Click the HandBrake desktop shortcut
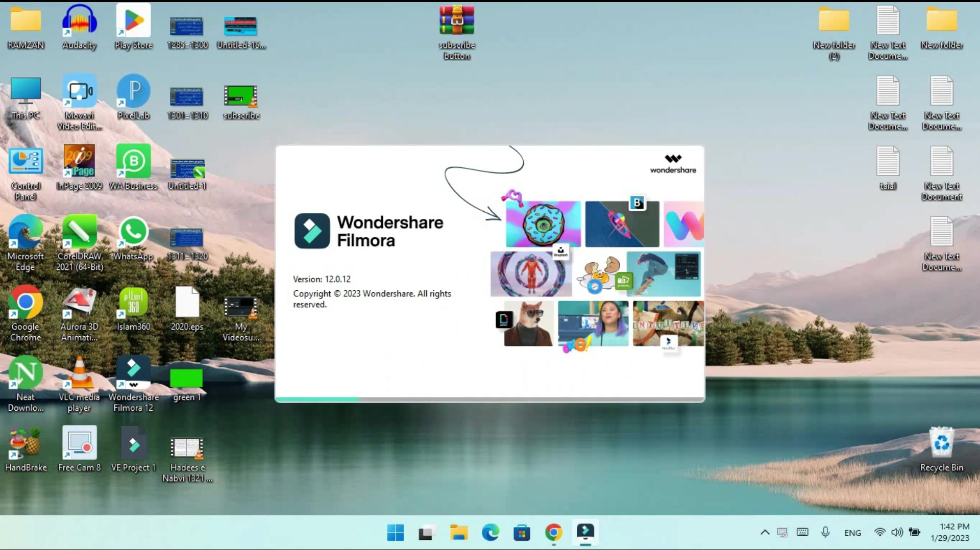The width and height of the screenshot is (980, 550). point(26,449)
